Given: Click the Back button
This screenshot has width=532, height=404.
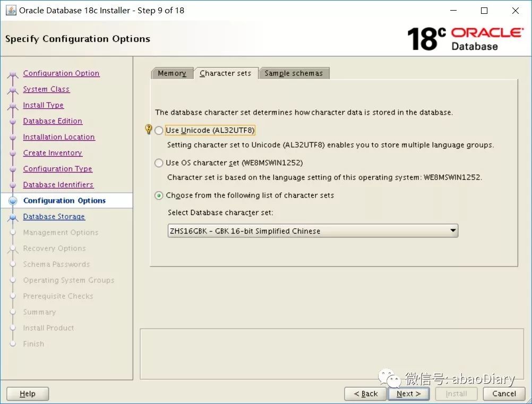Looking at the screenshot, I should click(x=365, y=393).
